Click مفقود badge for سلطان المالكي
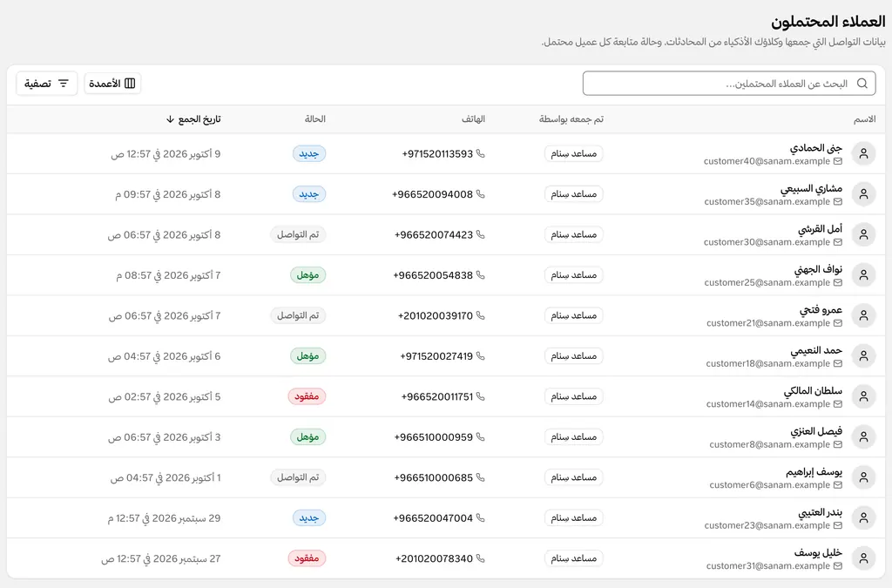Viewport: 892px width, 588px height. [x=307, y=396]
